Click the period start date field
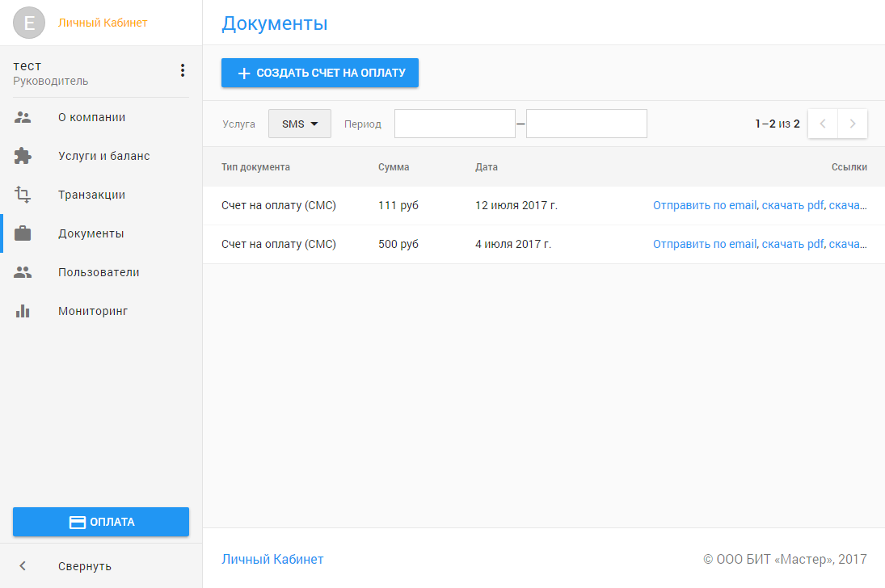This screenshot has width=885, height=588. (x=454, y=124)
